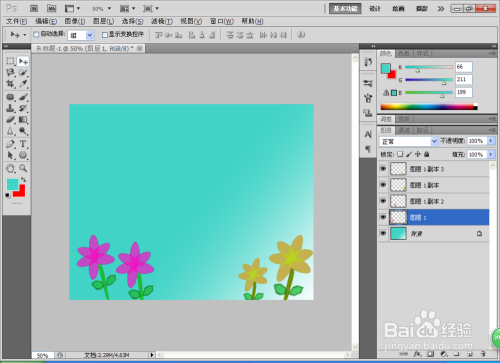Open the Paragraph panel icon

[x=368, y=149]
